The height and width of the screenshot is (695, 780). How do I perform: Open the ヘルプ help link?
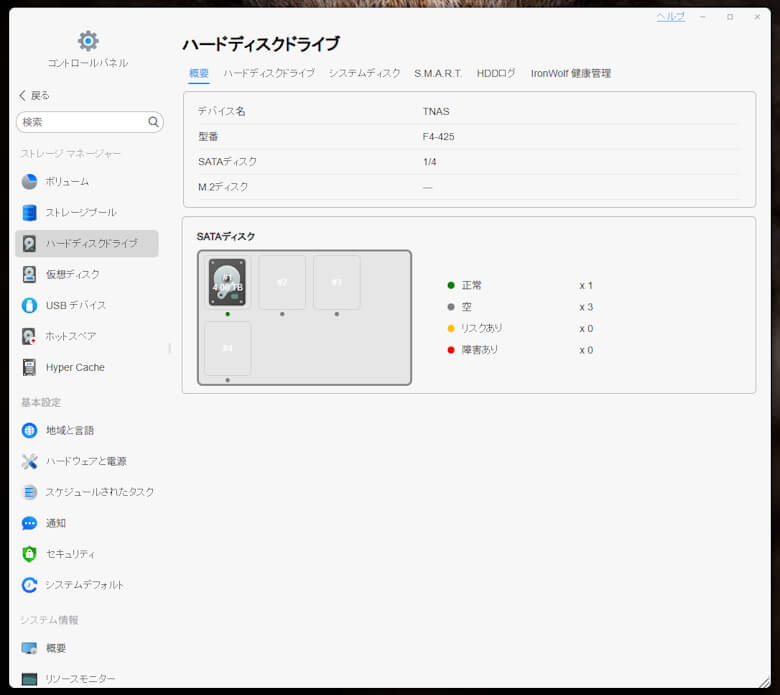click(670, 17)
